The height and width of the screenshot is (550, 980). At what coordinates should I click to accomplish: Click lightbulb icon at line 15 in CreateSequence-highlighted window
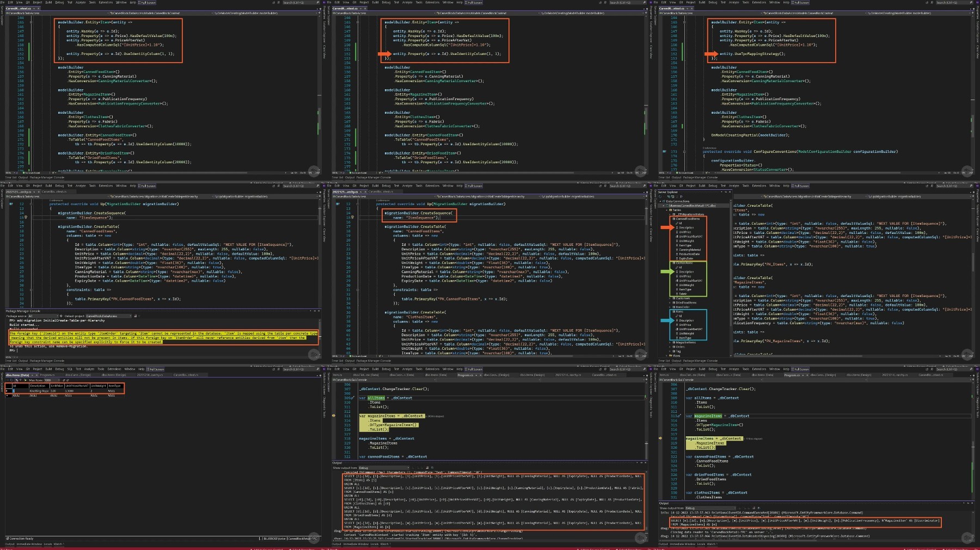pos(352,217)
